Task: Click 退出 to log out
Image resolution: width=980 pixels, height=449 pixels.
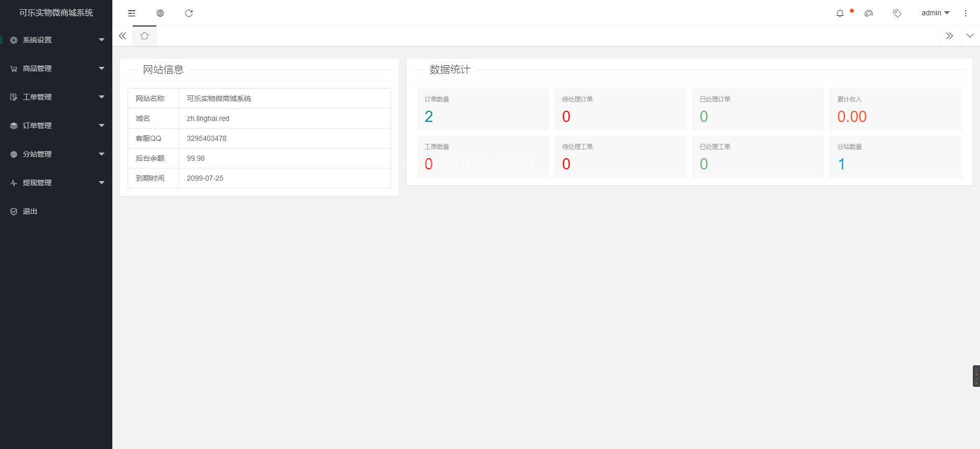Action: [x=30, y=211]
